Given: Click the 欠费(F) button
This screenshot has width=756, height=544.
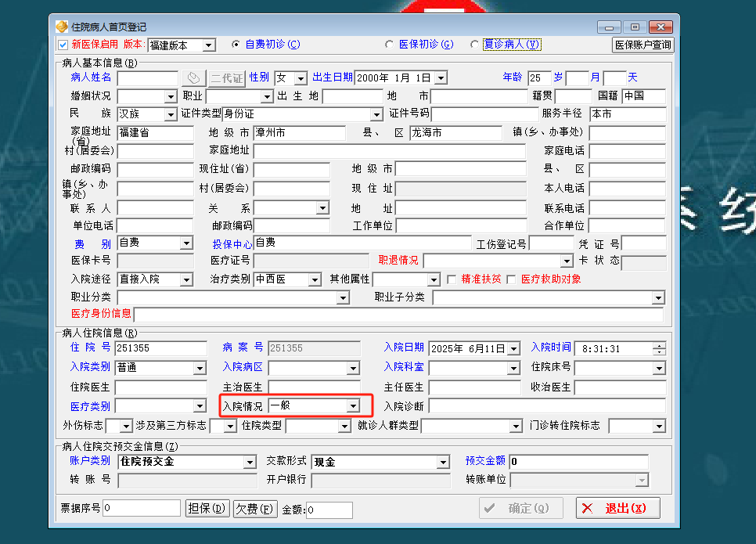Looking at the screenshot, I should (x=254, y=508).
